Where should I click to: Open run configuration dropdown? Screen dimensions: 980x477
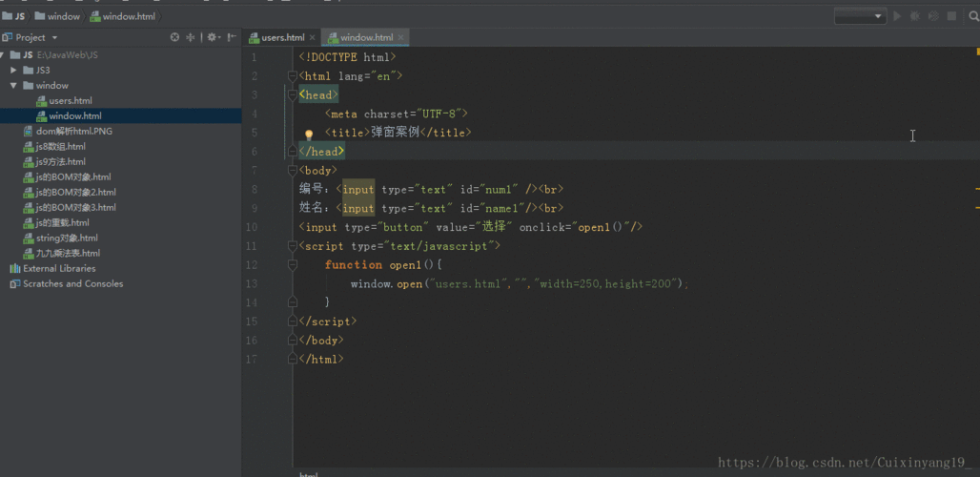point(860,16)
